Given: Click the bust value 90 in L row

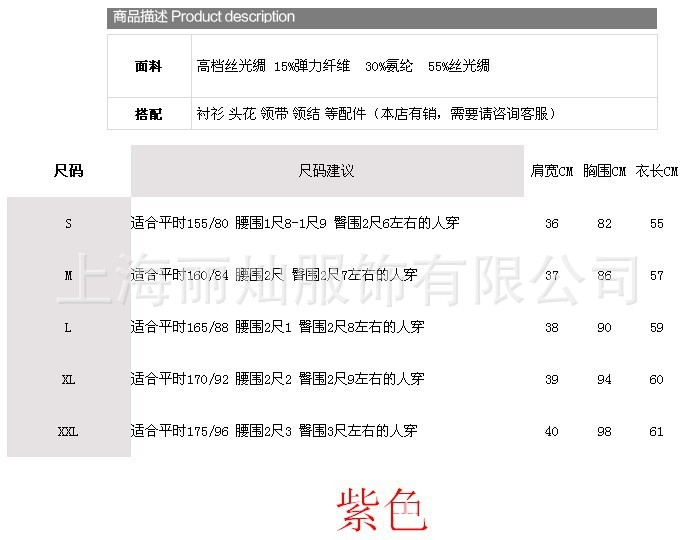Looking at the screenshot, I should point(604,328).
